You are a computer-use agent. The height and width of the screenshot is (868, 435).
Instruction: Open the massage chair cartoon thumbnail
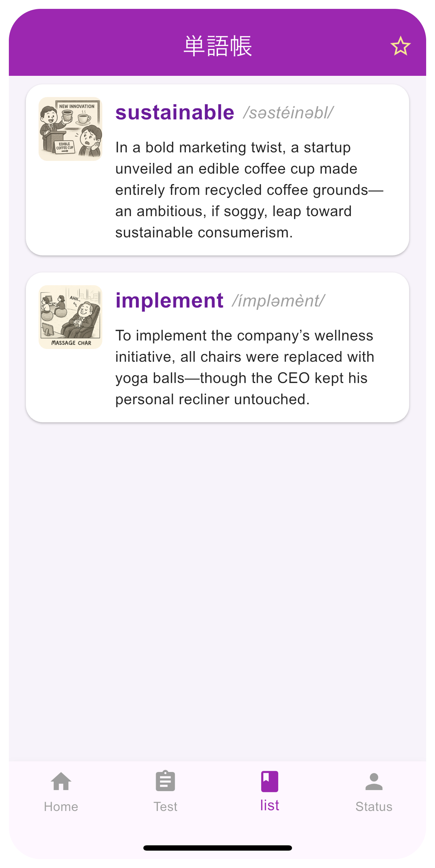tap(70, 317)
